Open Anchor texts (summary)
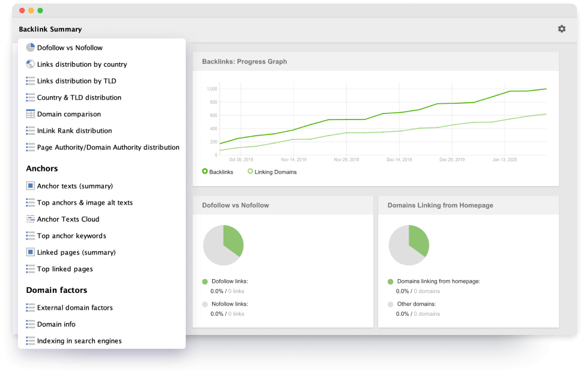The width and height of the screenshot is (583, 392). tap(75, 185)
